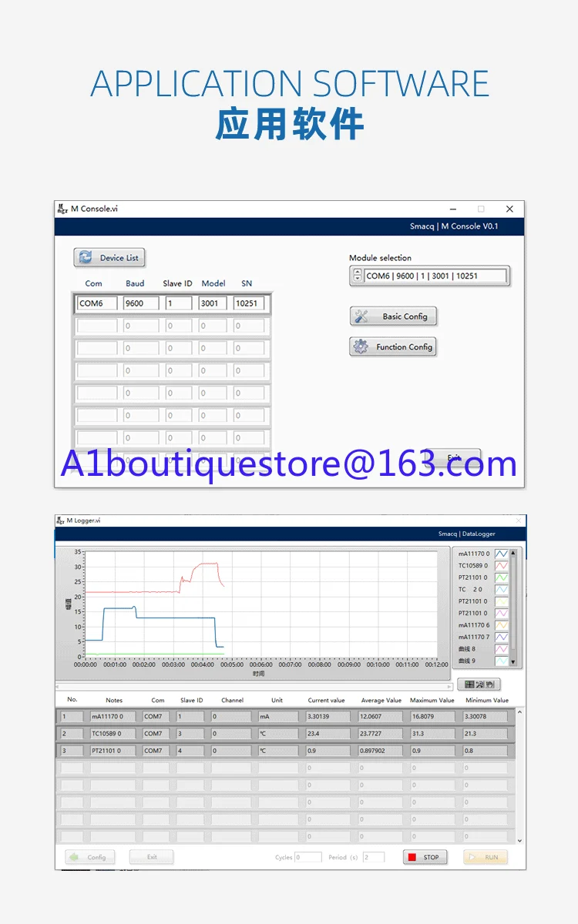Screen dimensions: 578x924
Task: Open TC10589 0 red plot style icon
Action: 502,565
